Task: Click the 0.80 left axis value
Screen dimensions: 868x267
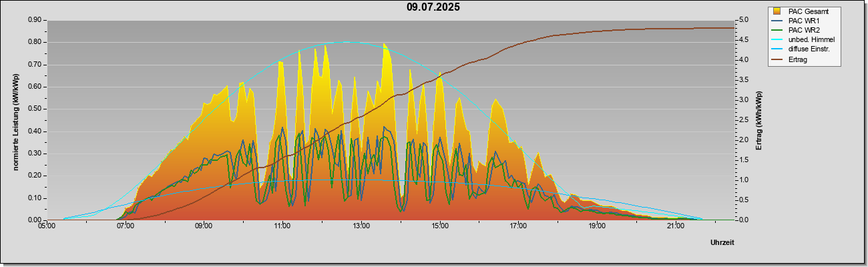Action: click(35, 42)
